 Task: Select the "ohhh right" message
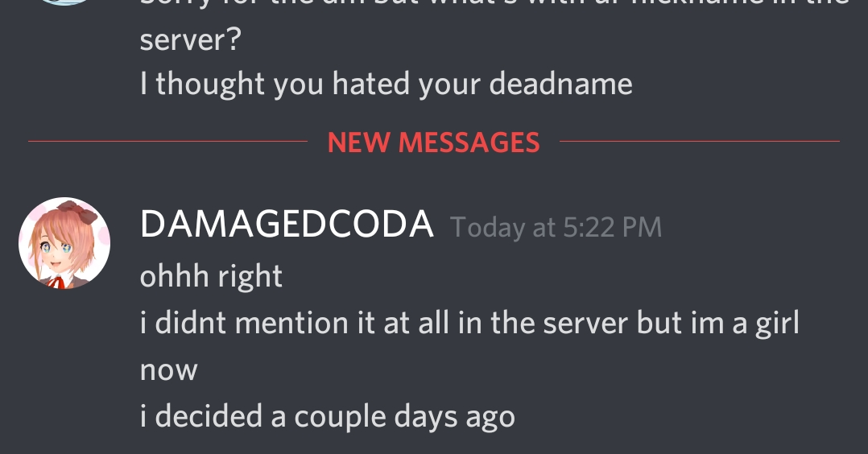(x=211, y=276)
